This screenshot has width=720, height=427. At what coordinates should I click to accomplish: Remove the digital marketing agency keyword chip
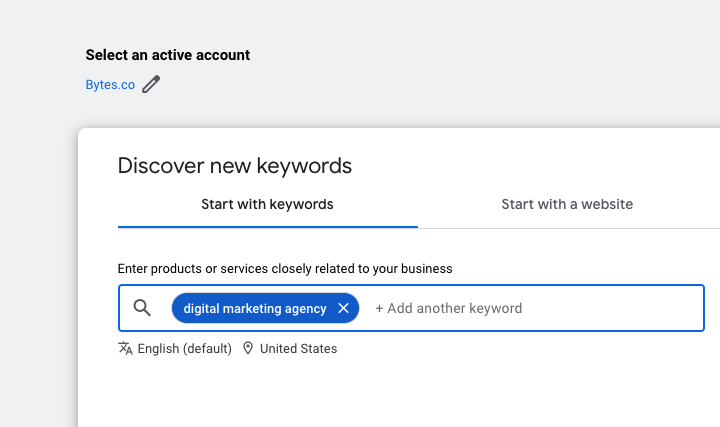click(x=343, y=308)
